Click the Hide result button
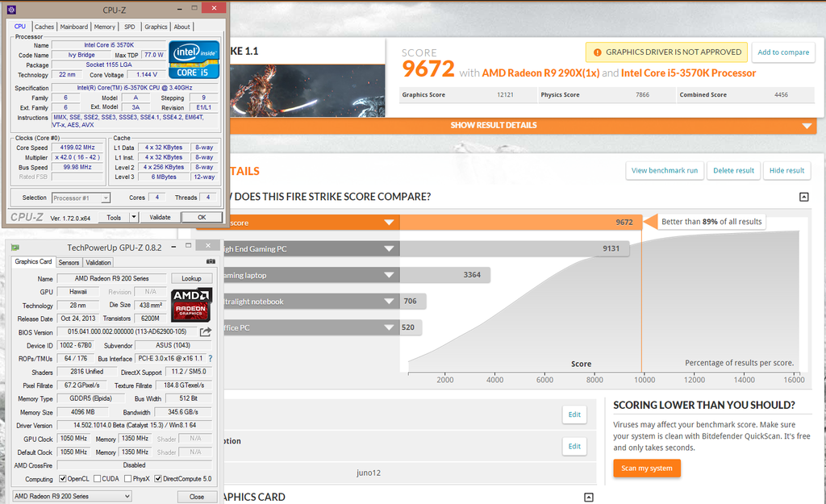 [786, 171]
